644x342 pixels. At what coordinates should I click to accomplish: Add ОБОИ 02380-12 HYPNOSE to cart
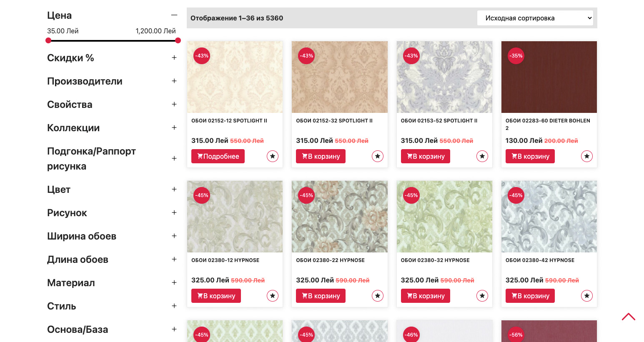tap(216, 296)
